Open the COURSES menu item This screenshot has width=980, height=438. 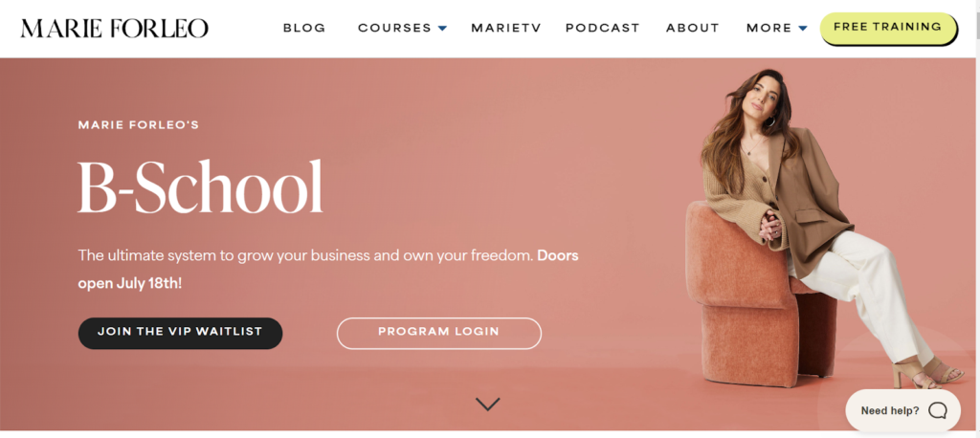pos(394,28)
